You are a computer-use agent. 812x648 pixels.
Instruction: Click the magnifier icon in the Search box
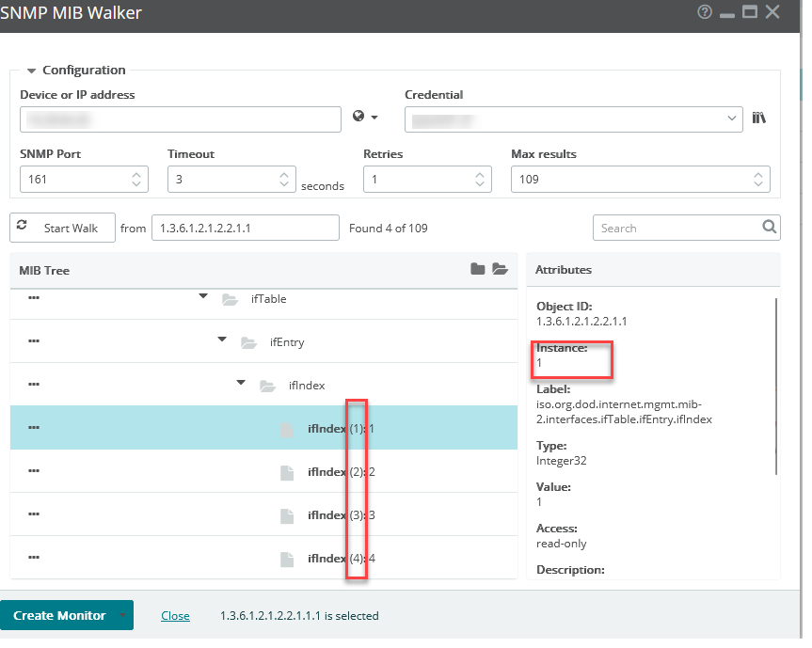(769, 228)
